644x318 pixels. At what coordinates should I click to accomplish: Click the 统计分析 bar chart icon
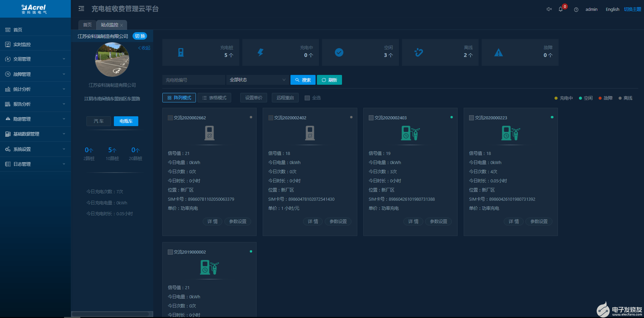coord(8,89)
